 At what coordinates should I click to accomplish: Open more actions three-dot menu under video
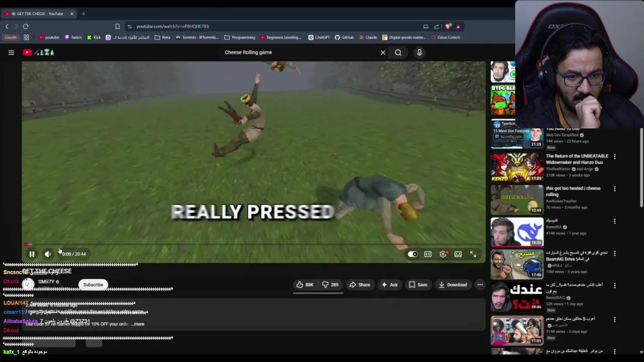point(480,285)
